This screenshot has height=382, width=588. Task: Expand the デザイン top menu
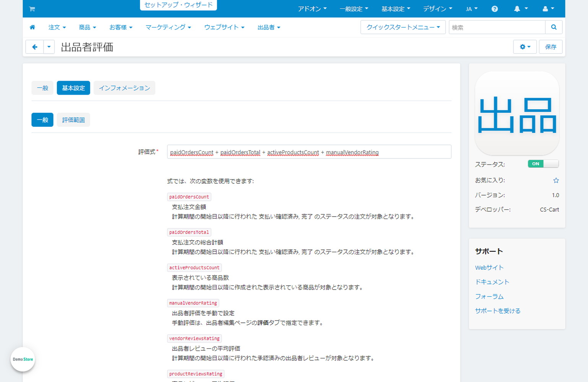coord(437,9)
